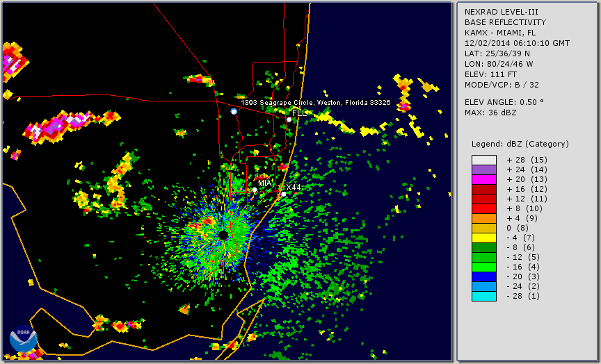Click the light blue -24 (2) swatch
Viewport: 601px width, 364px height.
(483, 286)
